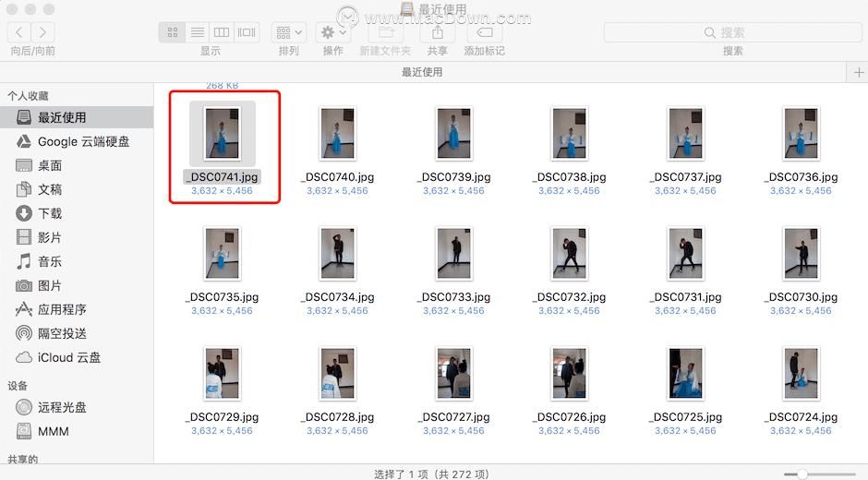The image size is (868, 480).
Task: Click the _DSC0736.jpg file name
Action: pos(801,177)
